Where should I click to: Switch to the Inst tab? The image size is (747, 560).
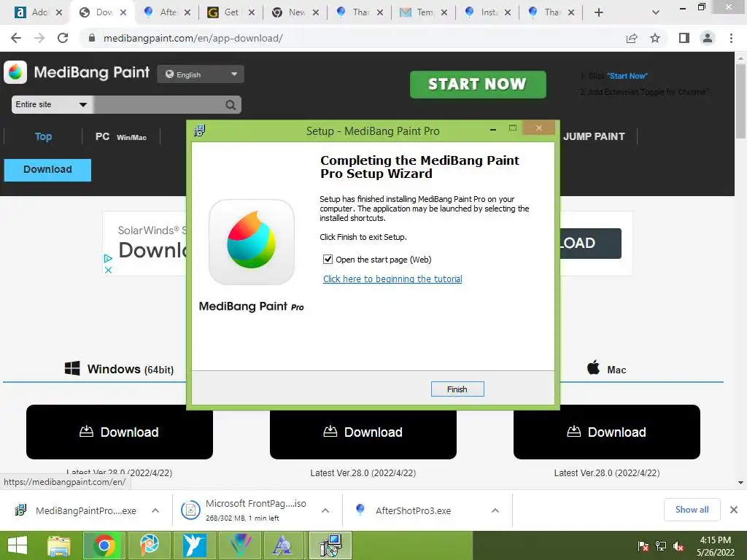(488, 12)
